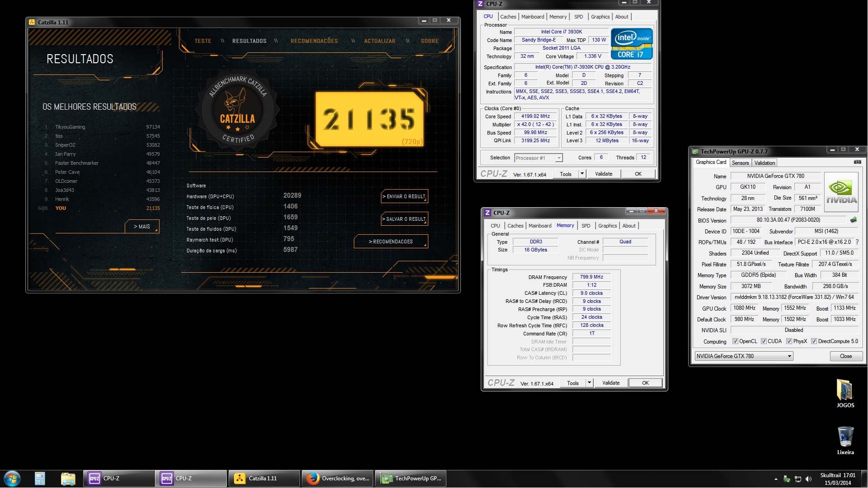
Task: Open the Graphics tab in the CPU-Z Memory window
Action: click(x=607, y=226)
